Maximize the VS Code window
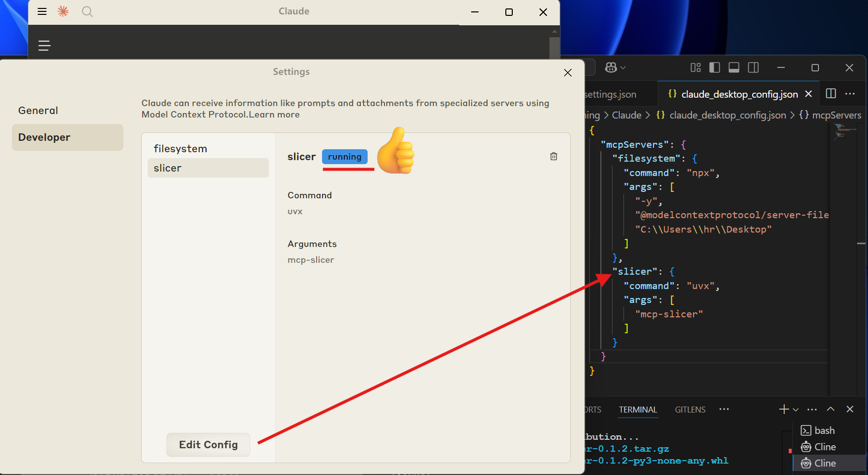 point(815,67)
